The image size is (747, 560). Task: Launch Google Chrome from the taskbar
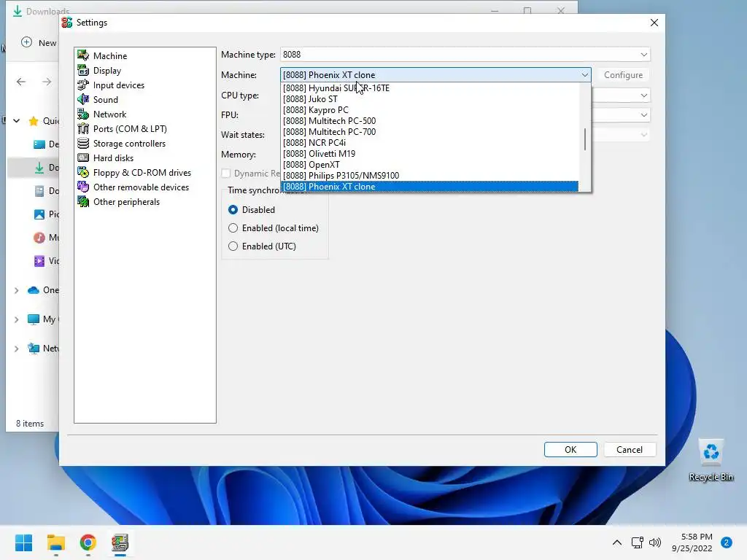(88, 542)
